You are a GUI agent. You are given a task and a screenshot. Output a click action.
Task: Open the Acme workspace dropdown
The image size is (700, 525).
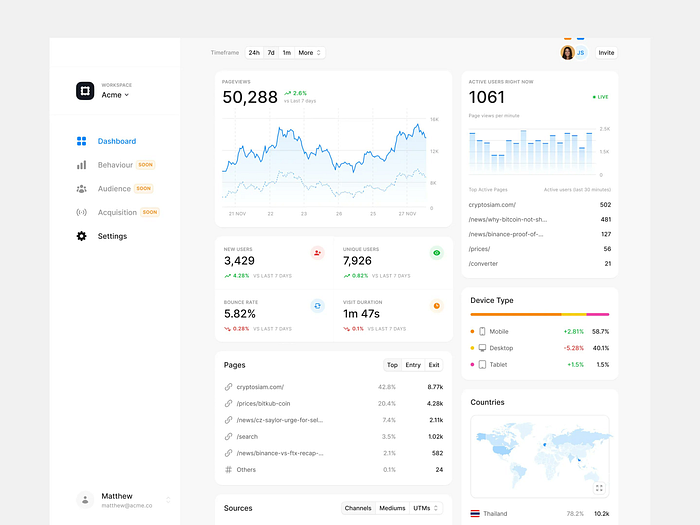click(x=115, y=95)
